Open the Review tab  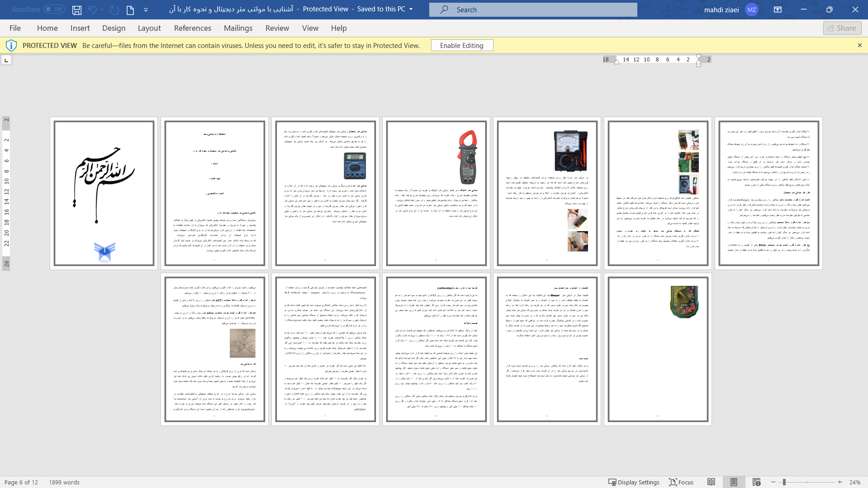pyautogui.click(x=277, y=28)
